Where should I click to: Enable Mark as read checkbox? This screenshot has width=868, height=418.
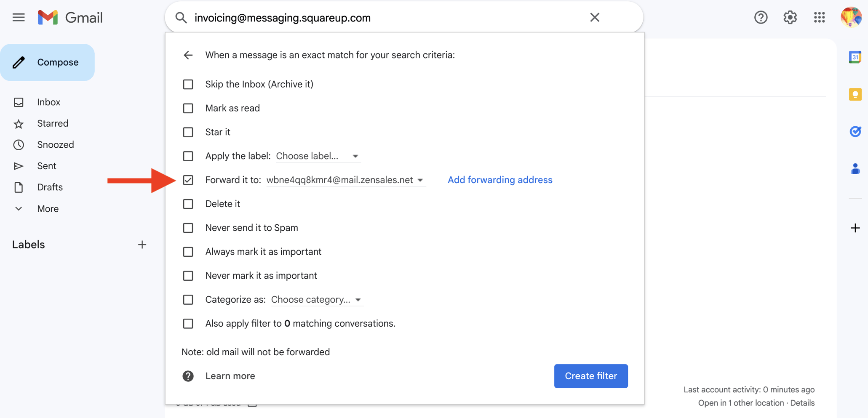[188, 108]
